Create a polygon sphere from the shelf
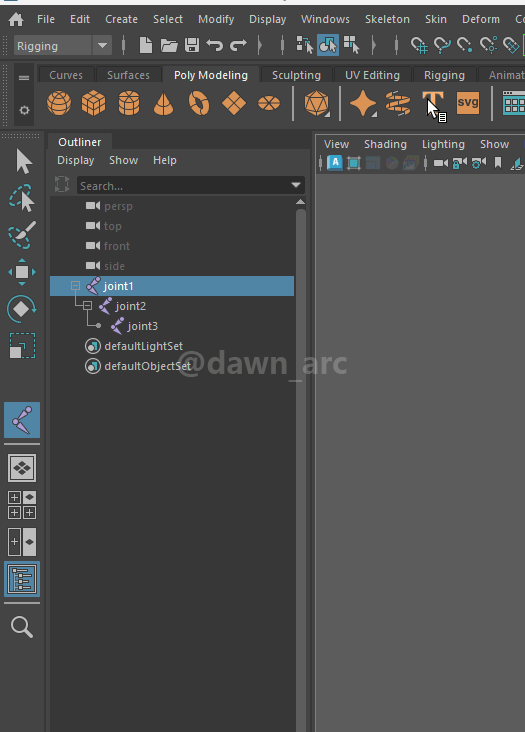Screen dimensions: 525x732 [x=59, y=103]
